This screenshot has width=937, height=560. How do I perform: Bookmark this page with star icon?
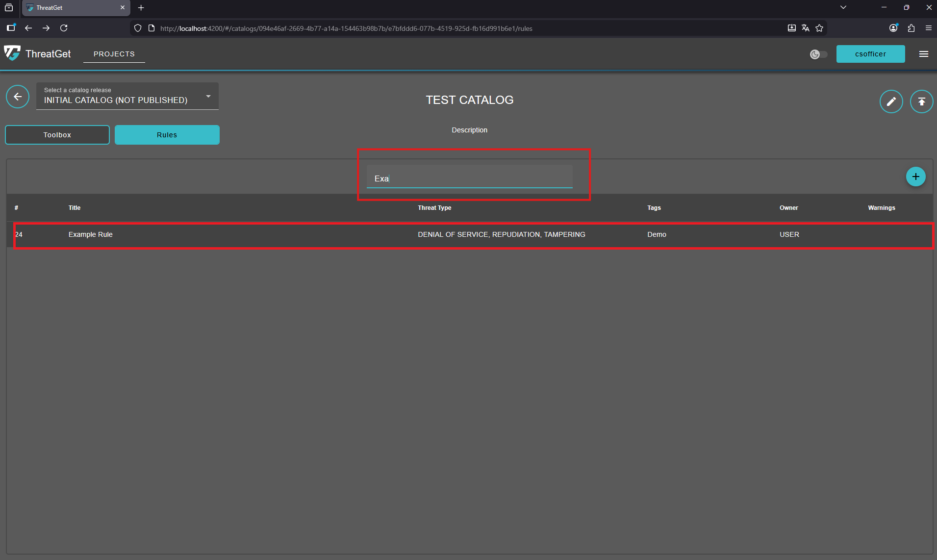click(x=819, y=28)
